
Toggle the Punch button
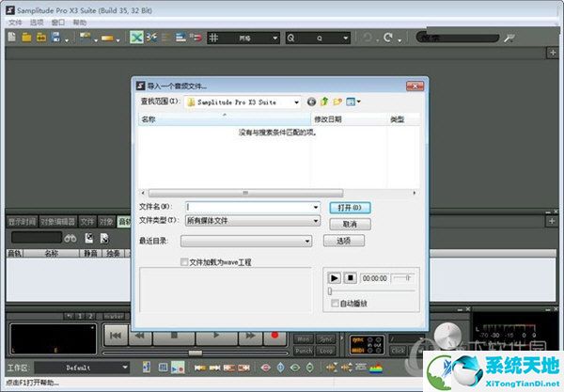pos(304,351)
